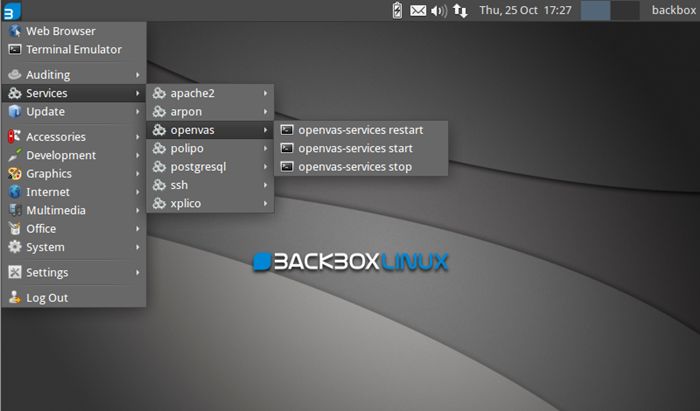The height and width of the screenshot is (411, 700).
Task: Select the polipo service entry
Action: point(210,148)
